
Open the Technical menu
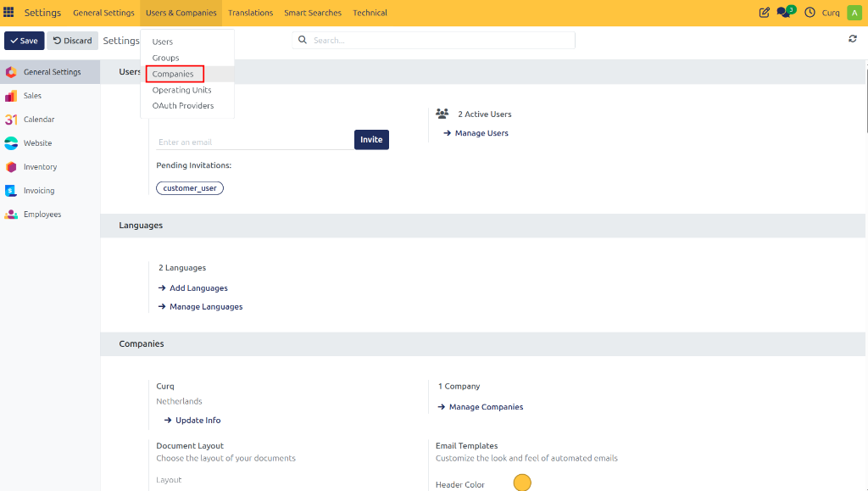pos(370,13)
